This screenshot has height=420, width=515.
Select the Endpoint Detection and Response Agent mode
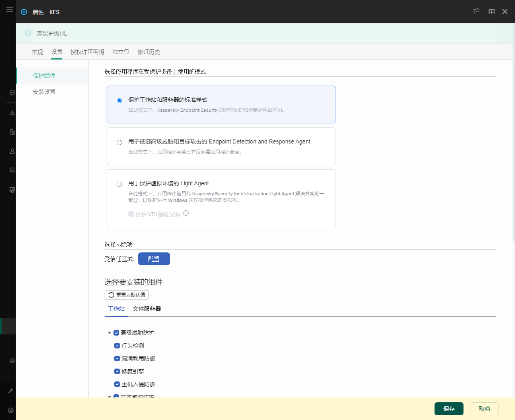click(x=119, y=142)
